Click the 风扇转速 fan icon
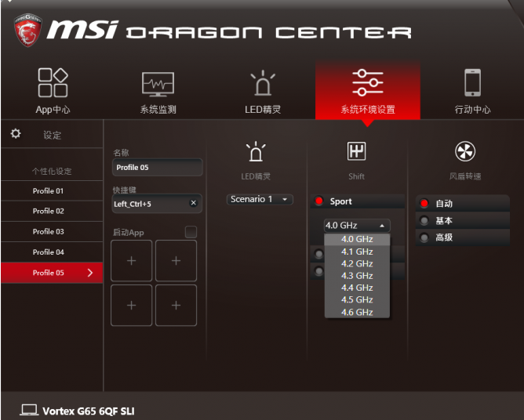Image resolution: width=524 pixels, height=420 pixels. (x=465, y=151)
